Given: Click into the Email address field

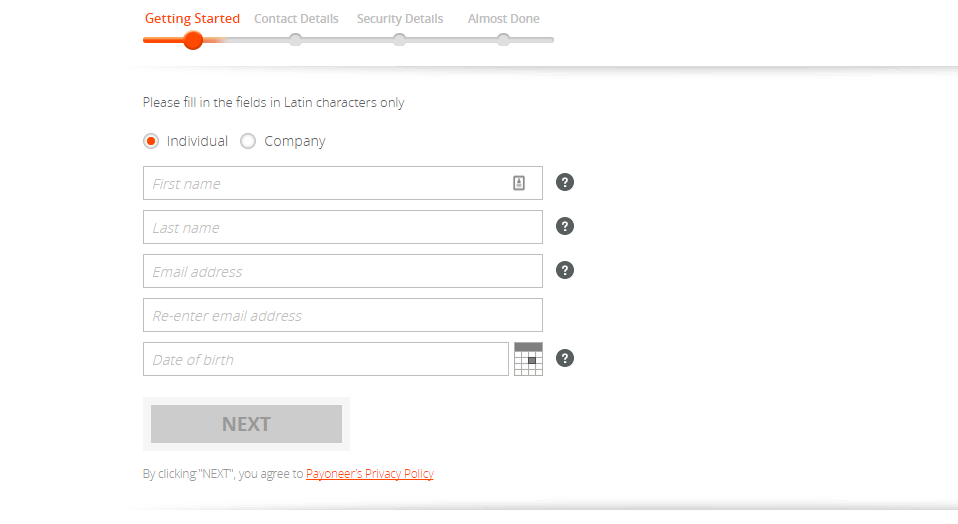Looking at the screenshot, I should point(342,271).
